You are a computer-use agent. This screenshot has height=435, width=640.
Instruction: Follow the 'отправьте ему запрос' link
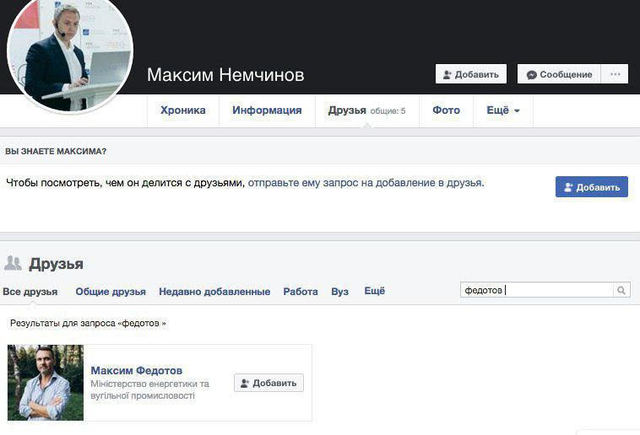coord(365,183)
